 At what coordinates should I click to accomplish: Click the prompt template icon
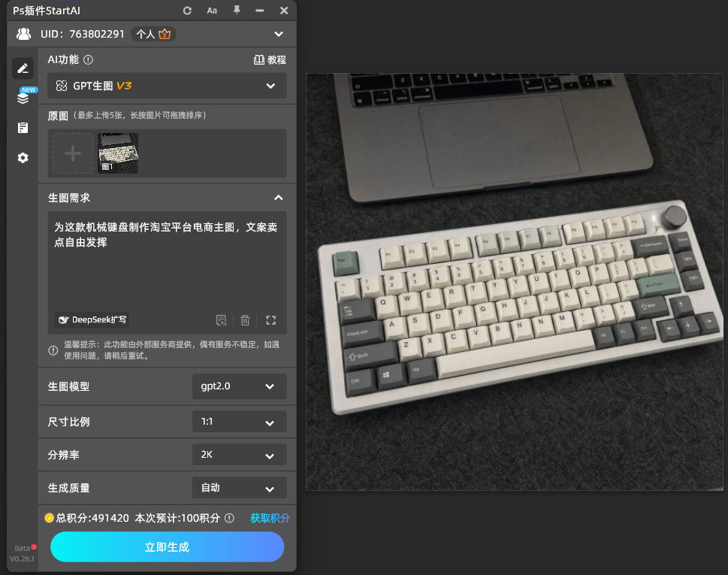click(x=222, y=320)
